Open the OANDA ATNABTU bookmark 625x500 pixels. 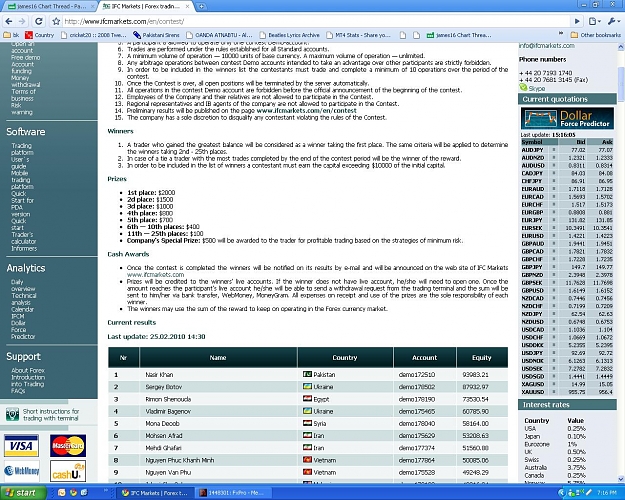219,35
